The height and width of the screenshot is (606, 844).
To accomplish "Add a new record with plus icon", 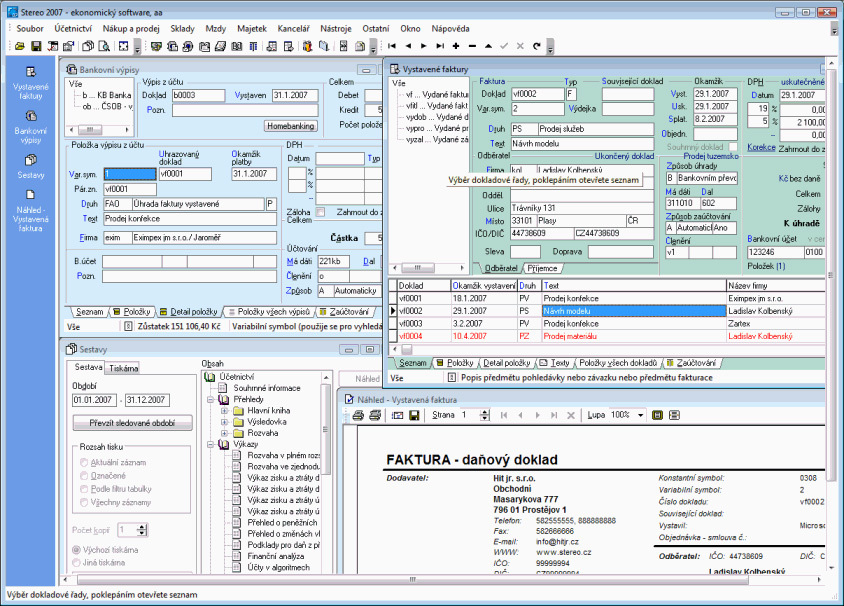I will click(x=456, y=46).
